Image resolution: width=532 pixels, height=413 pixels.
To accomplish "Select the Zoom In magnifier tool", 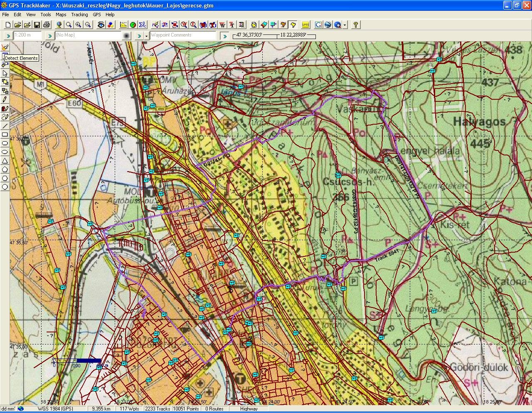I will (x=78, y=25).
